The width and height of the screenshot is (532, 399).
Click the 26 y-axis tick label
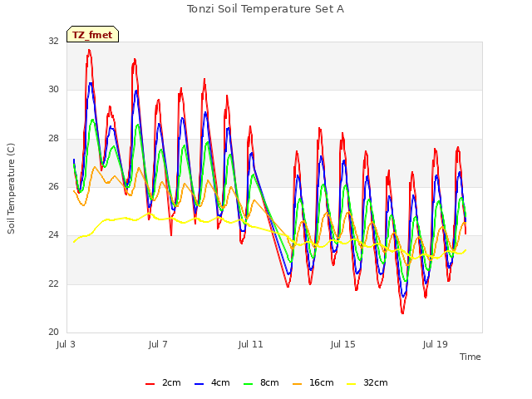(53, 186)
